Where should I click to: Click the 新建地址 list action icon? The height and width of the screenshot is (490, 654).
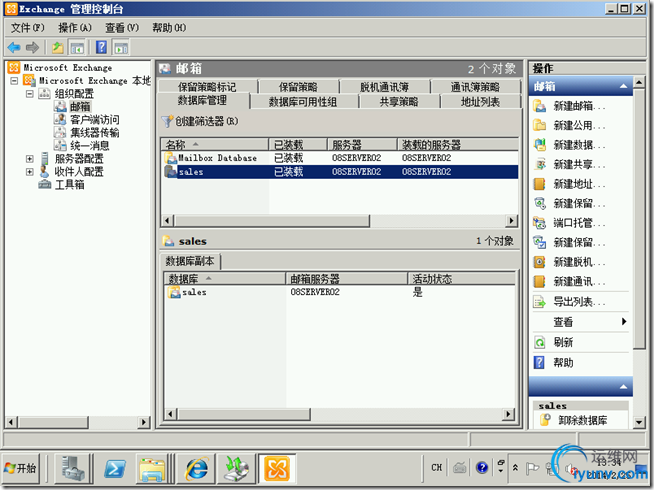pos(540,184)
